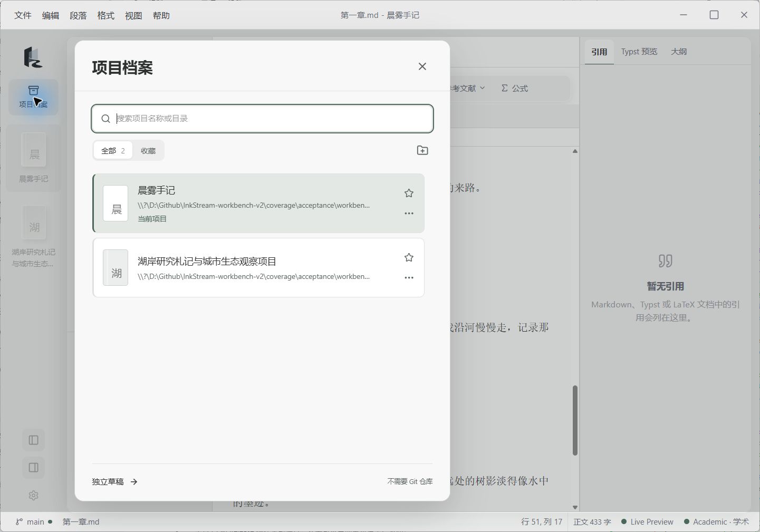Switch to the 大纲 tab
Viewport: 760px width, 532px height.
[x=679, y=52]
